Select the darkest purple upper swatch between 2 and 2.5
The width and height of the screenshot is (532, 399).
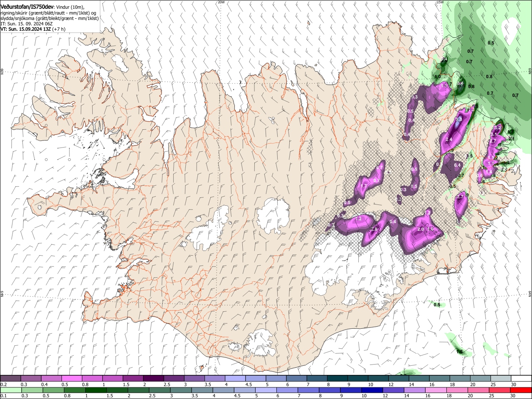click(153, 379)
